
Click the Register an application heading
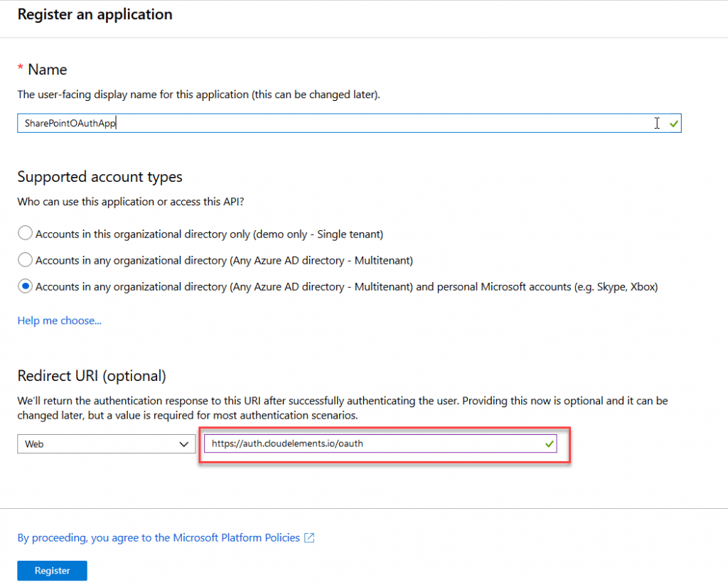(x=95, y=14)
